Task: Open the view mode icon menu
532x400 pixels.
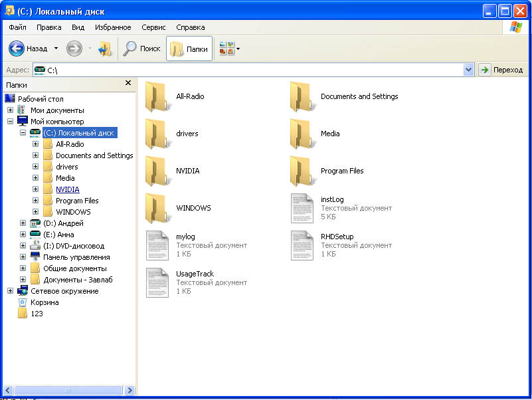Action: coord(230,49)
